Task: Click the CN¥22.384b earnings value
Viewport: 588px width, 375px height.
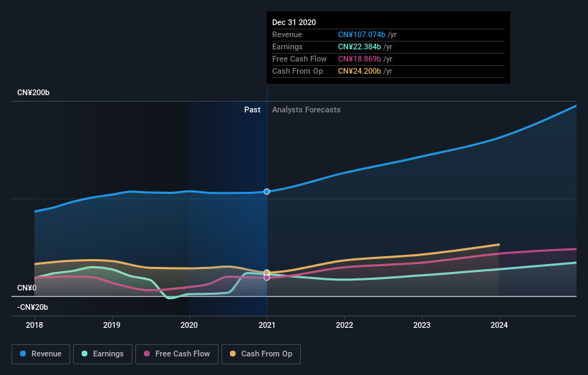Action: [x=360, y=47]
